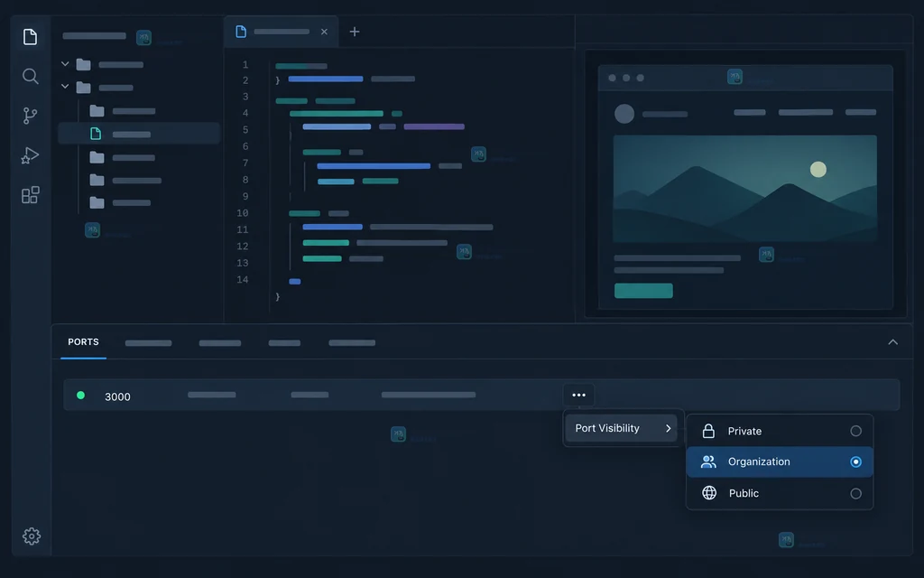The image size is (924, 578).
Task: Open the Port Visibility submenu
Action: pos(621,428)
